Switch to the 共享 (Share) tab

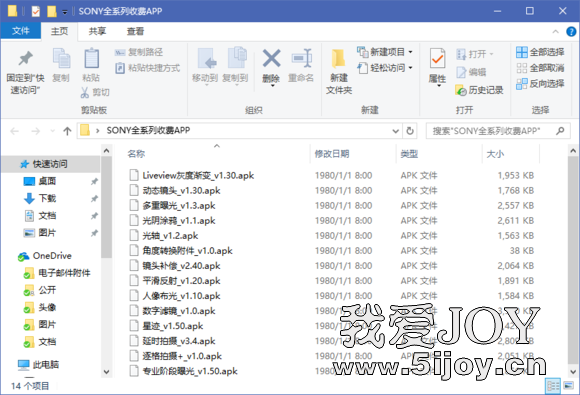(97, 31)
